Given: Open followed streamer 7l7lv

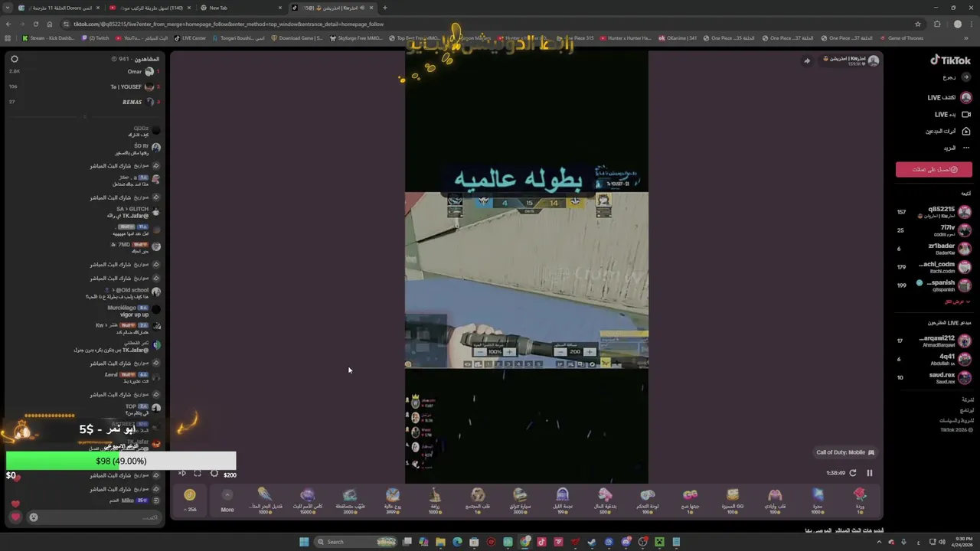Looking at the screenshot, I should [934, 230].
